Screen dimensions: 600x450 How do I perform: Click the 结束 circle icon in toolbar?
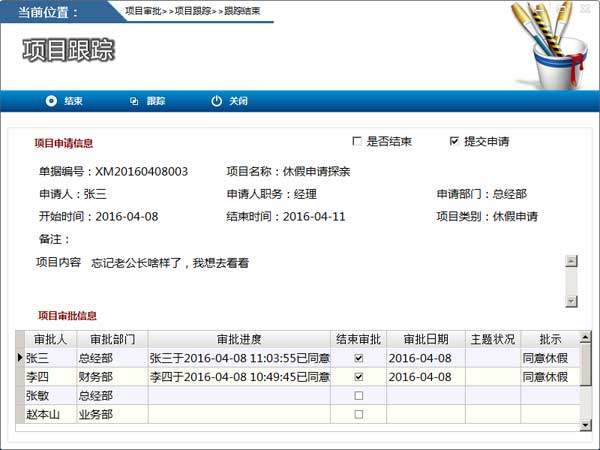(51, 101)
